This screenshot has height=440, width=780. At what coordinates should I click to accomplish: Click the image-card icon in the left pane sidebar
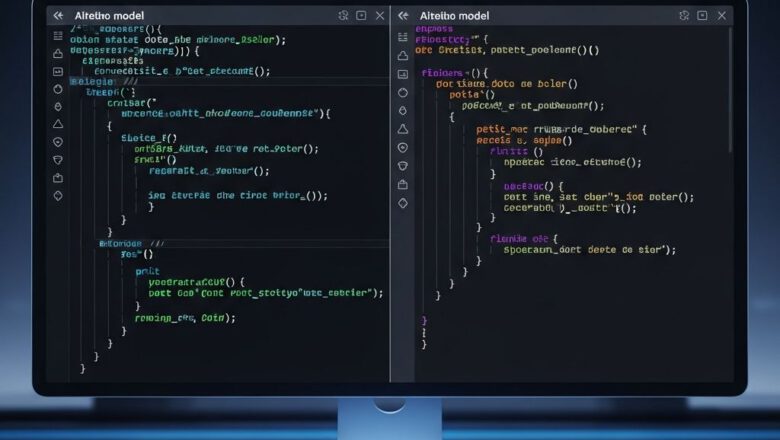(x=58, y=72)
